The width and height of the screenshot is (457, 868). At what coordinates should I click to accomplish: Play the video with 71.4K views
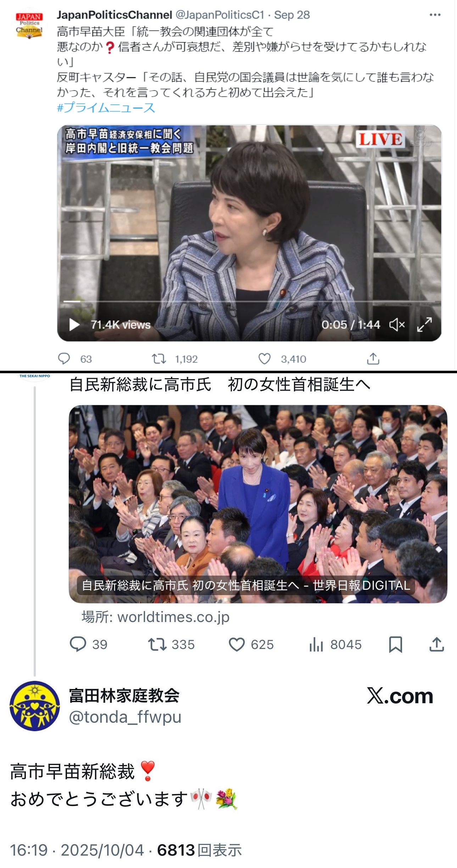74,324
